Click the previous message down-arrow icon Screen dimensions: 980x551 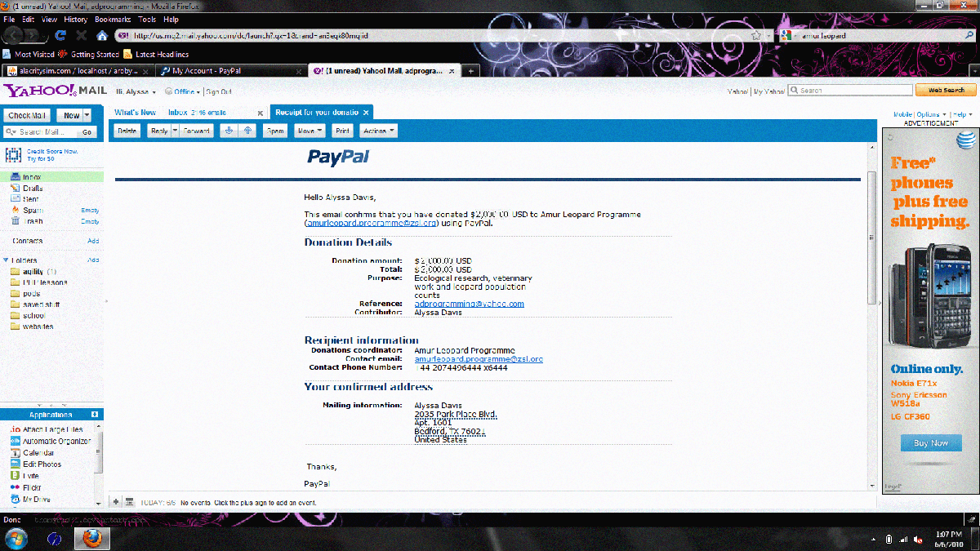(x=229, y=131)
